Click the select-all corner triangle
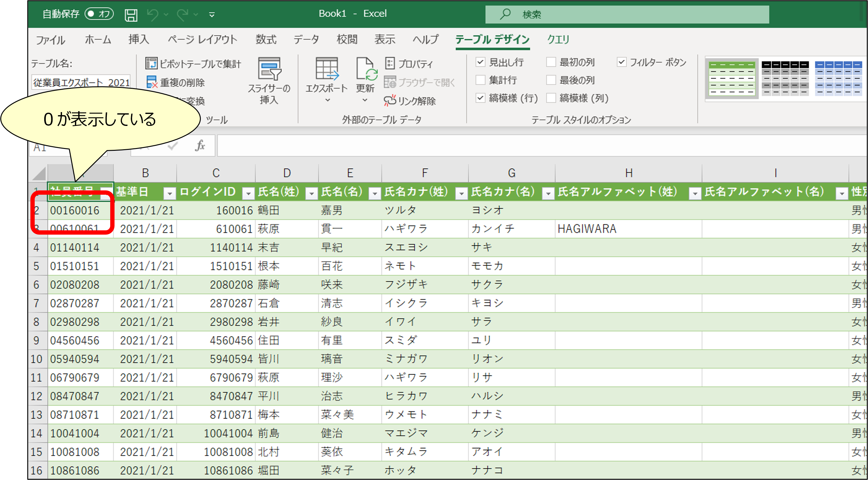Image resolution: width=868 pixels, height=480 pixels. click(x=39, y=174)
